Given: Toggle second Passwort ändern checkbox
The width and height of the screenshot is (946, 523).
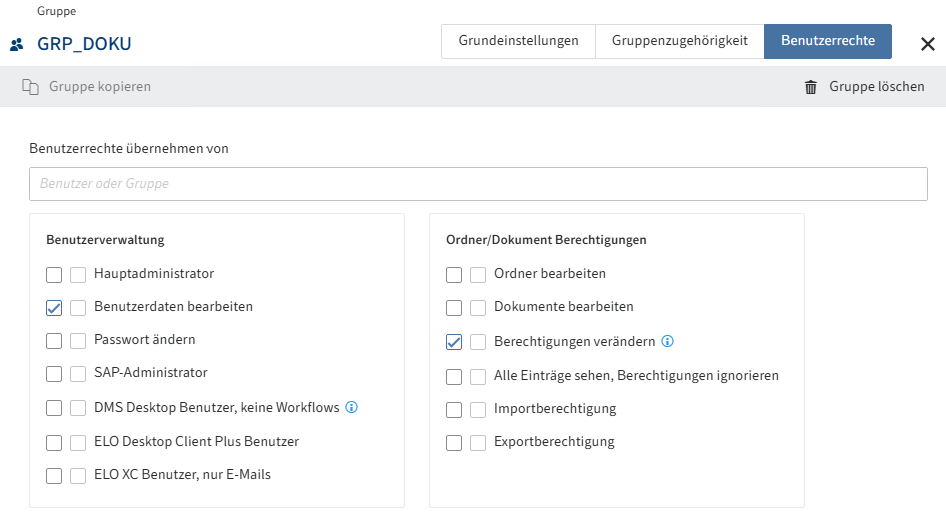Looking at the screenshot, I should (x=78, y=341).
